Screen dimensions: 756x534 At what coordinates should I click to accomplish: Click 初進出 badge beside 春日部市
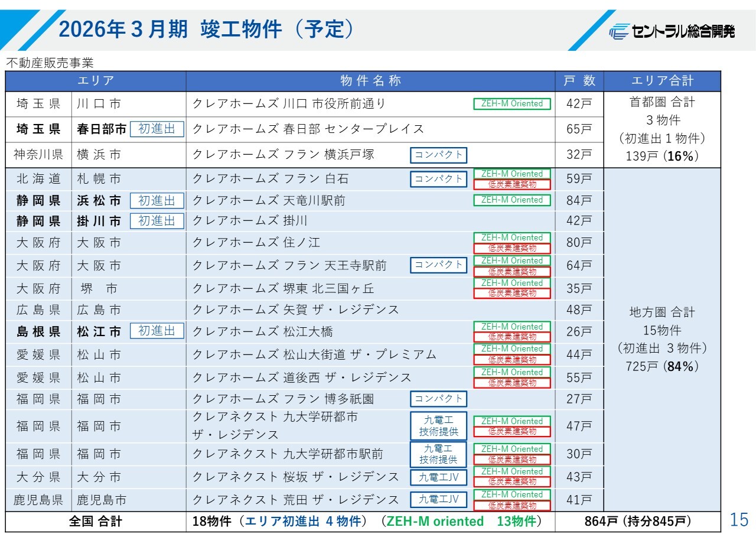click(157, 129)
